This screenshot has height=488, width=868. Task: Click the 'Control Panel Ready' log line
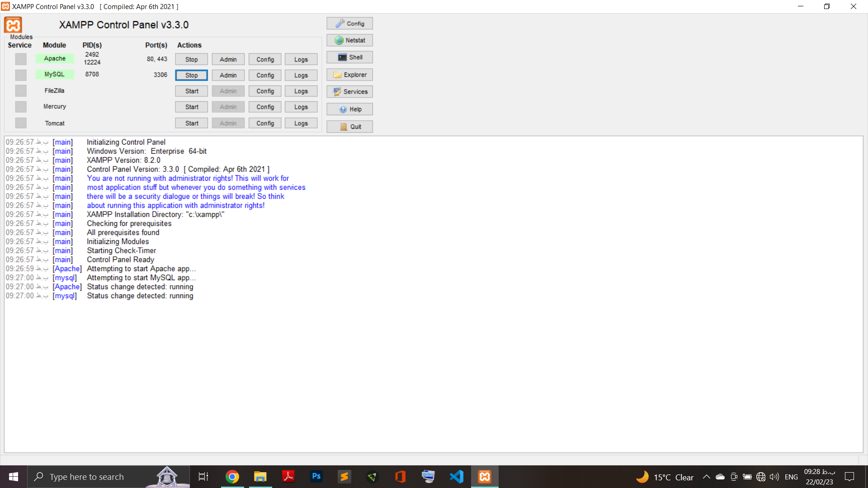coord(120,259)
